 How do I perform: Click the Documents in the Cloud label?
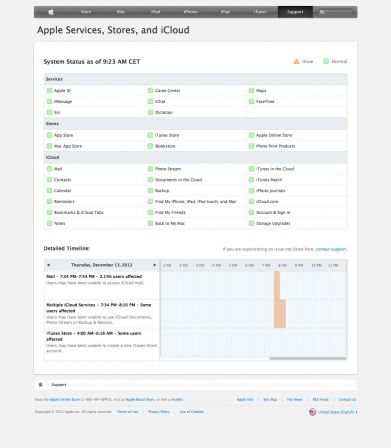click(178, 180)
